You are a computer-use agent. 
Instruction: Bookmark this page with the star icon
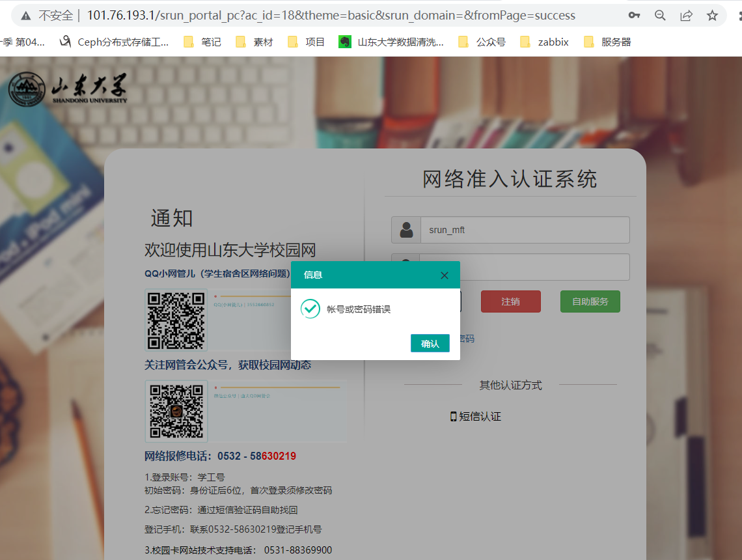click(x=712, y=16)
